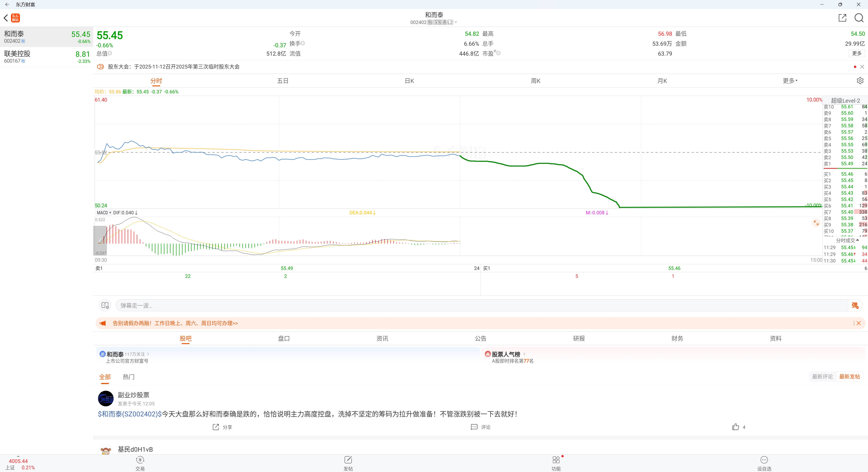The image size is (868, 472).
Task: Open the 功能 functions icon
Action: tap(556, 460)
